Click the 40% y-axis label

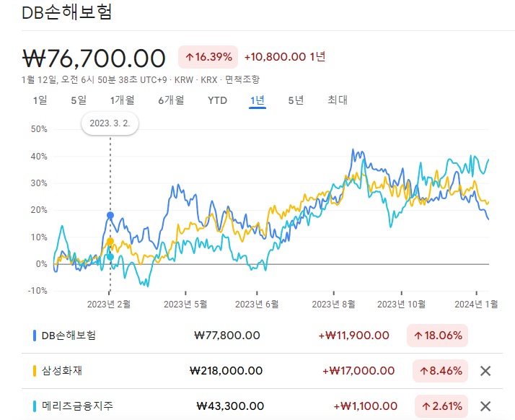coord(39,157)
